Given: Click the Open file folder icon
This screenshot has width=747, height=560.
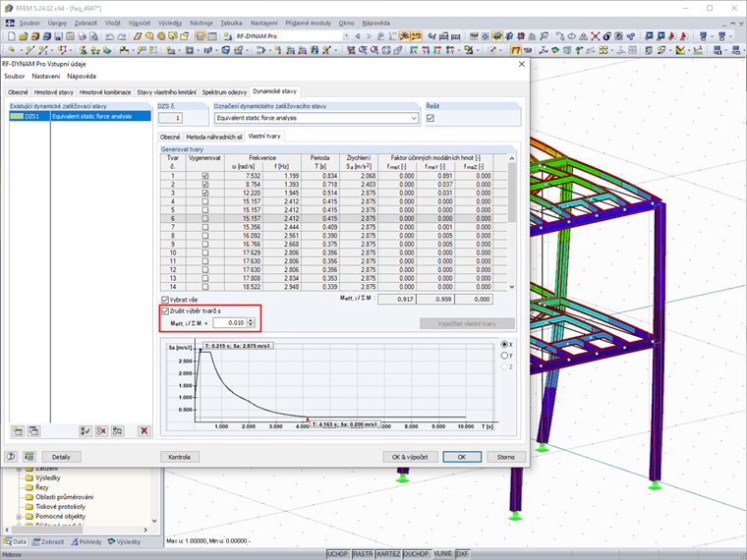Looking at the screenshot, I should pyautogui.click(x=24, y=36).
